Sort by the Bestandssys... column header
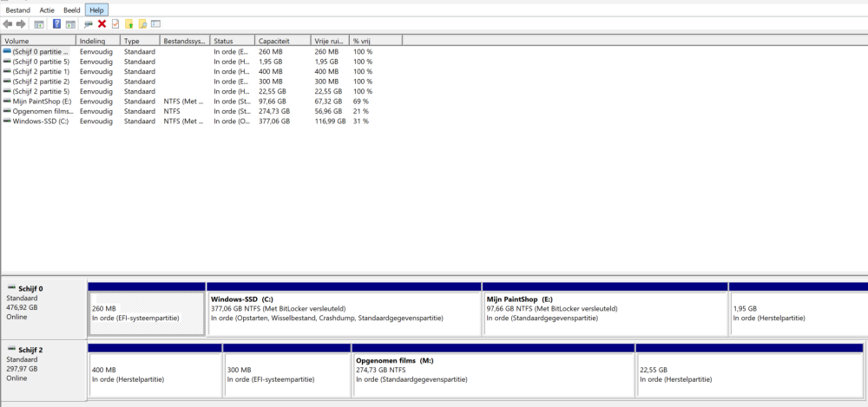The height and width of the screenshot is (407, 868). pos(185,41)
